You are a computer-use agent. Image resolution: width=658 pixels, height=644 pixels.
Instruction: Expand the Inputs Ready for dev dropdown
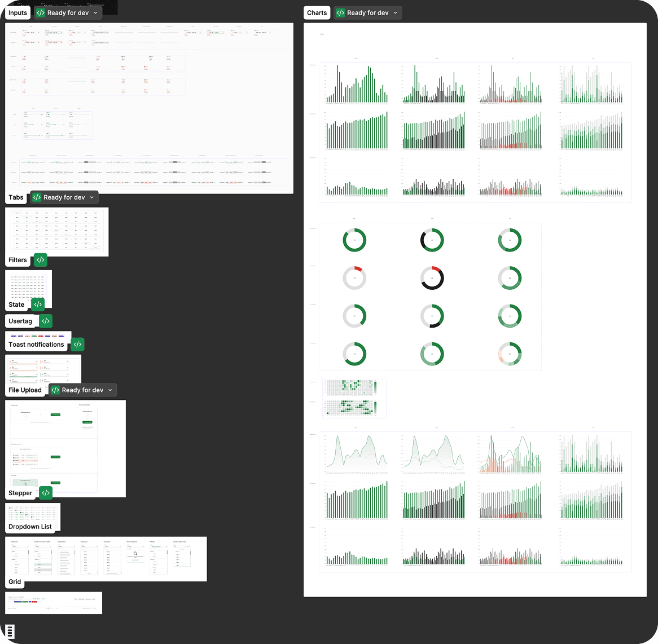96,13
